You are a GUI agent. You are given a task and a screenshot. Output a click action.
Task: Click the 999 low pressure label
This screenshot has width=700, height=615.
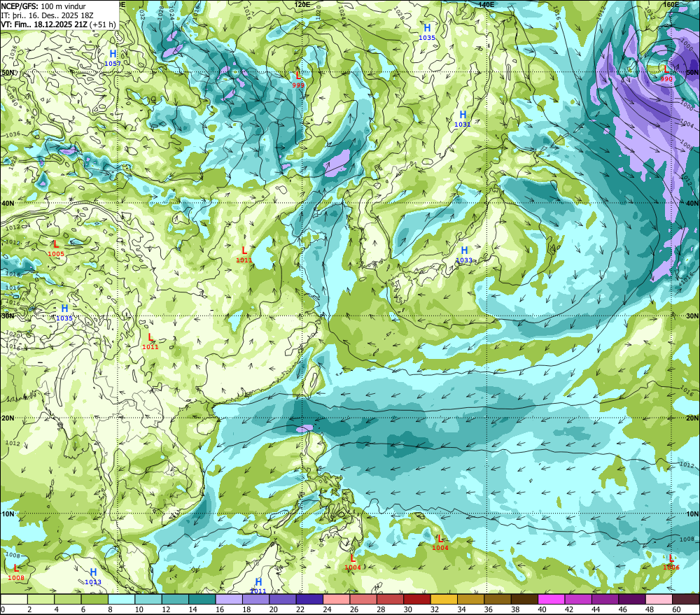(298, 80)
